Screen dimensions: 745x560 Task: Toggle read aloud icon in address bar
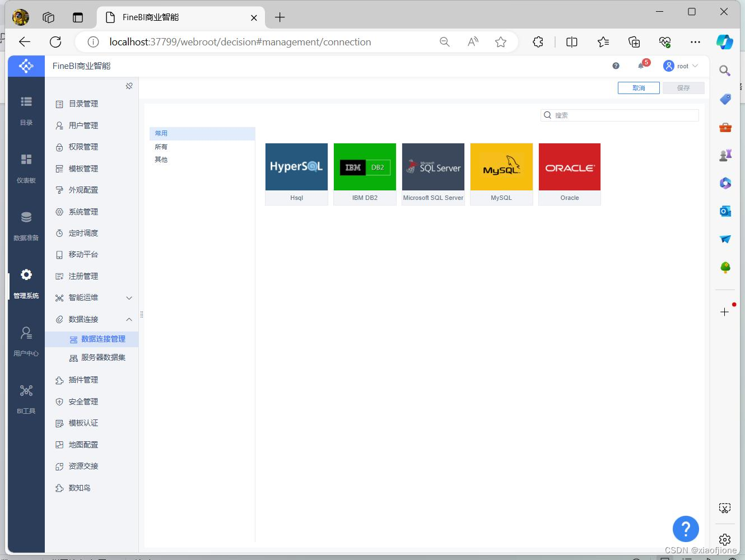(x=473, y=42)
